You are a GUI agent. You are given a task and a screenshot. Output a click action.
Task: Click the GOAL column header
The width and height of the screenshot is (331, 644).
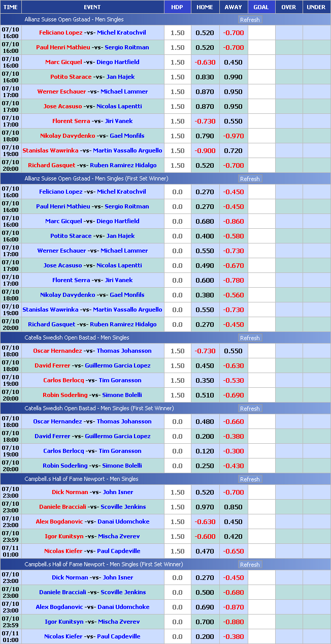coord(261,7)
